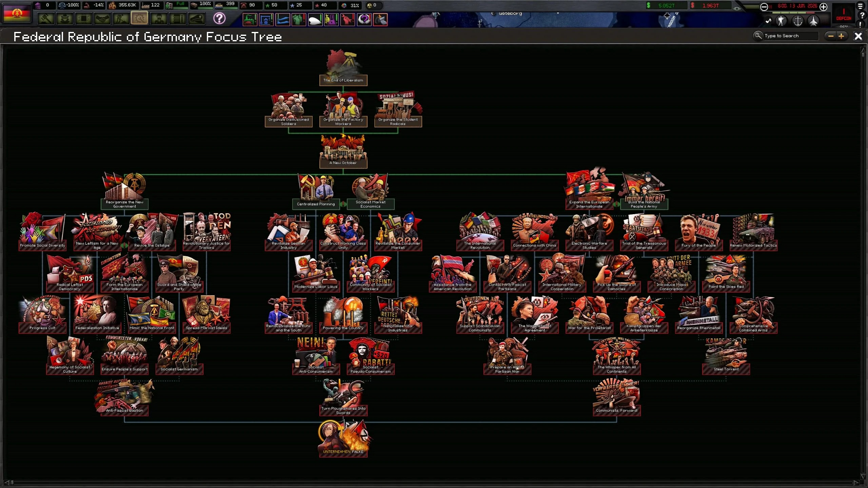Click the purple question mark help icon

pos(219,18)
